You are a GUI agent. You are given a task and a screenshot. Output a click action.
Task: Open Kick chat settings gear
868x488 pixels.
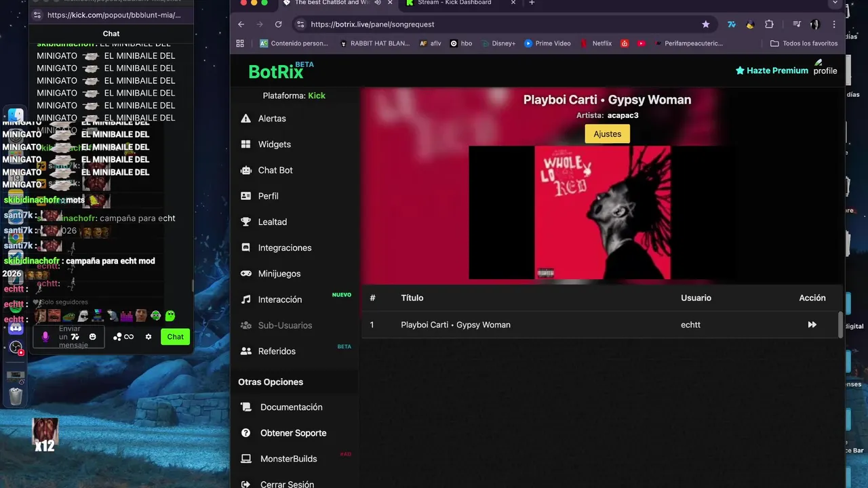[x=149, y=337]
